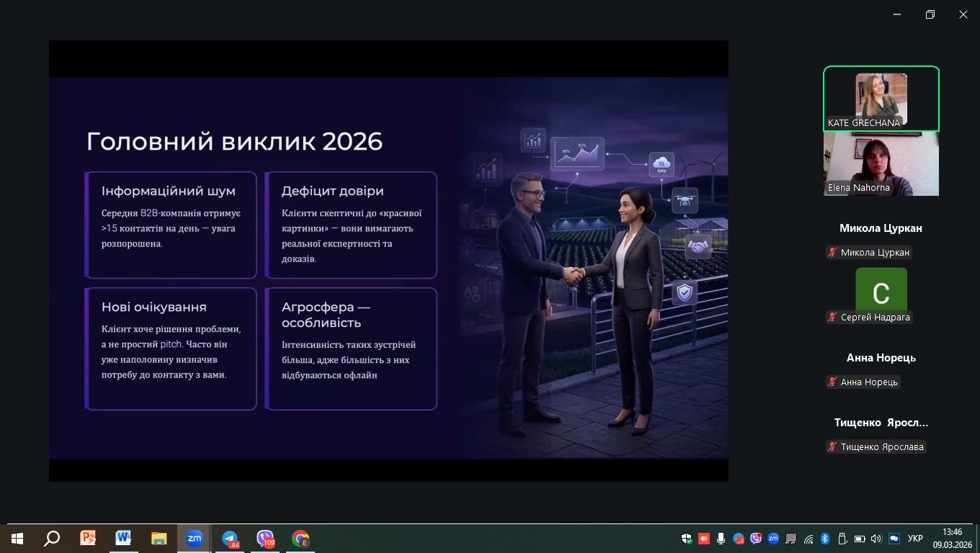Open Telegram from the taskbar
Viewport: 980px width, 553px height.
[x=230, y=539]
